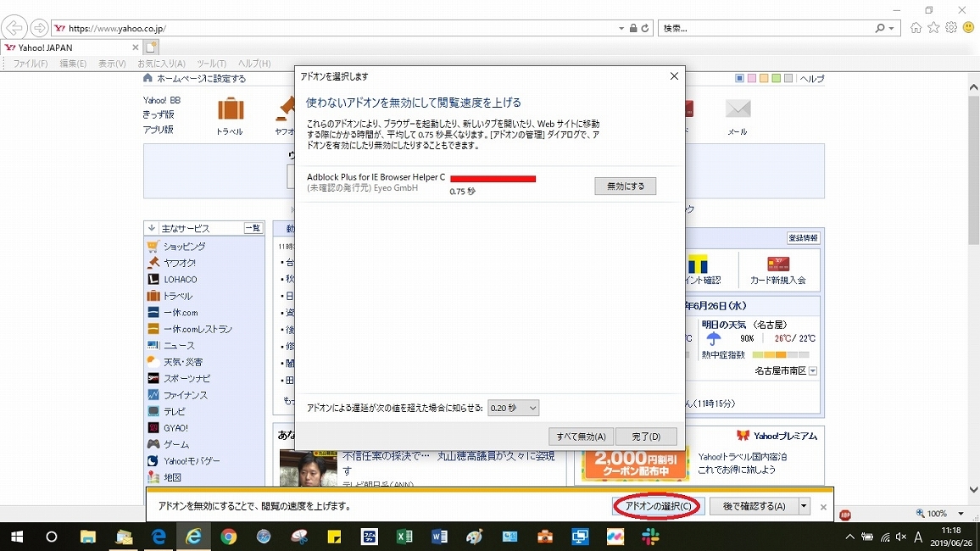Click the browser forward arrow button
The height and width of the screenshot is (551, 980).
point(39,28)
